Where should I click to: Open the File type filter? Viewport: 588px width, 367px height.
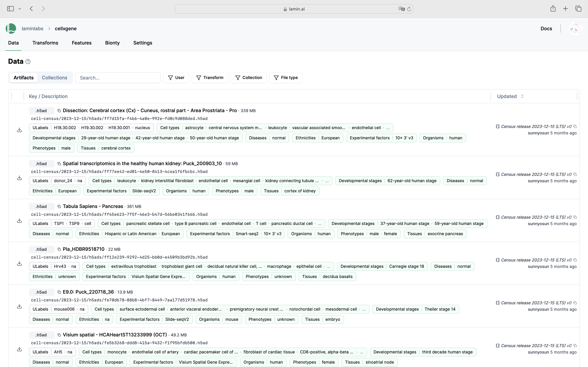[x=286, y=78]
